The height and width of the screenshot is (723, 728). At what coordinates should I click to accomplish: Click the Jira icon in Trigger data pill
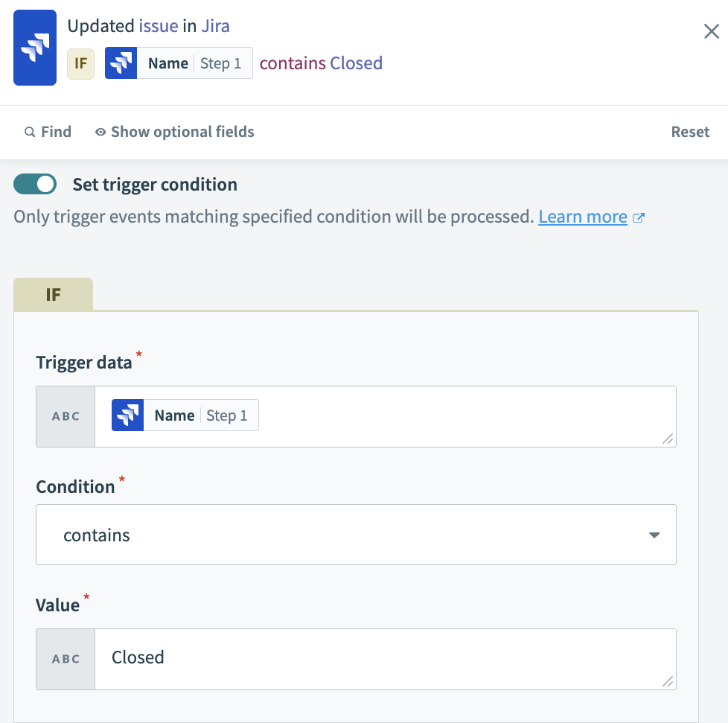(127, 415)
